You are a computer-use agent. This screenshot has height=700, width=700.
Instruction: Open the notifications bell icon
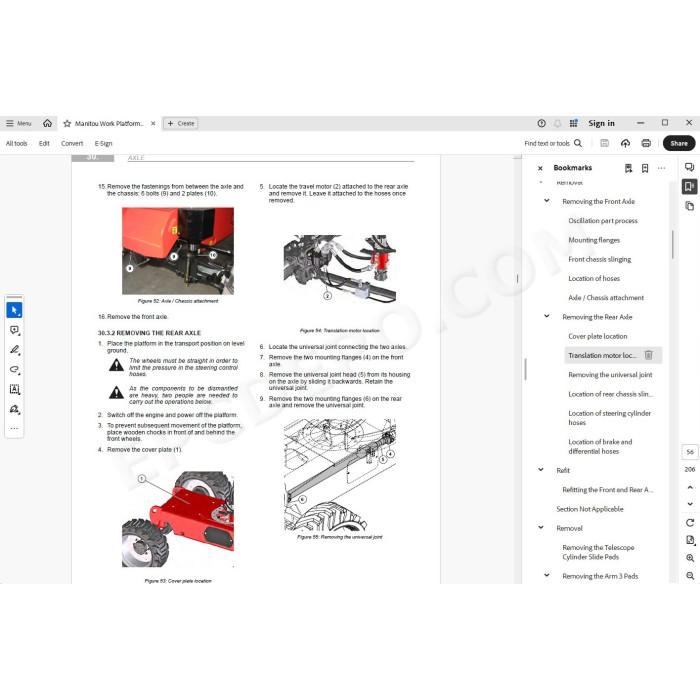pos(558,123)
